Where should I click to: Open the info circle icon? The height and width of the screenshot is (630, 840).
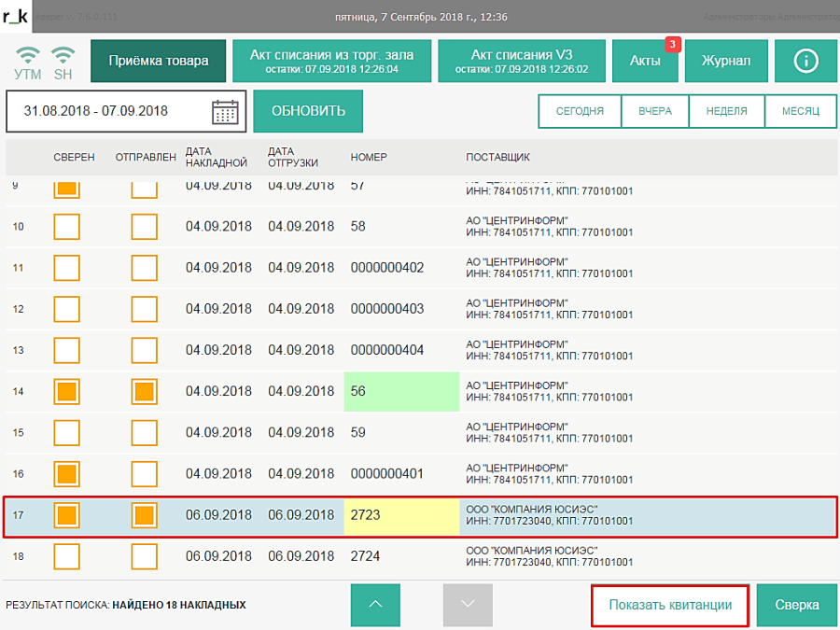(805, 62)
